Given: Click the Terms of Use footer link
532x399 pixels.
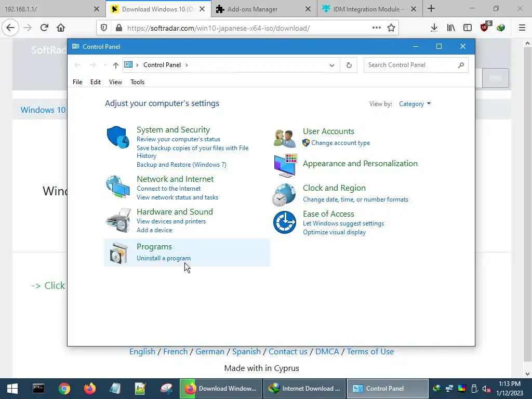Looking at the screenshot, I should [370, 352].
